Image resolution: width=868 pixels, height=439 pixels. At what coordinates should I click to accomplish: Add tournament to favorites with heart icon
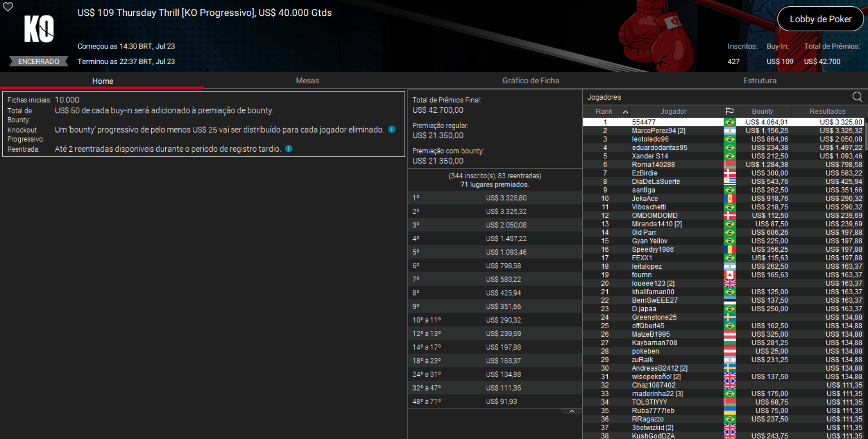pyautogui.click(x=8, y=7)
